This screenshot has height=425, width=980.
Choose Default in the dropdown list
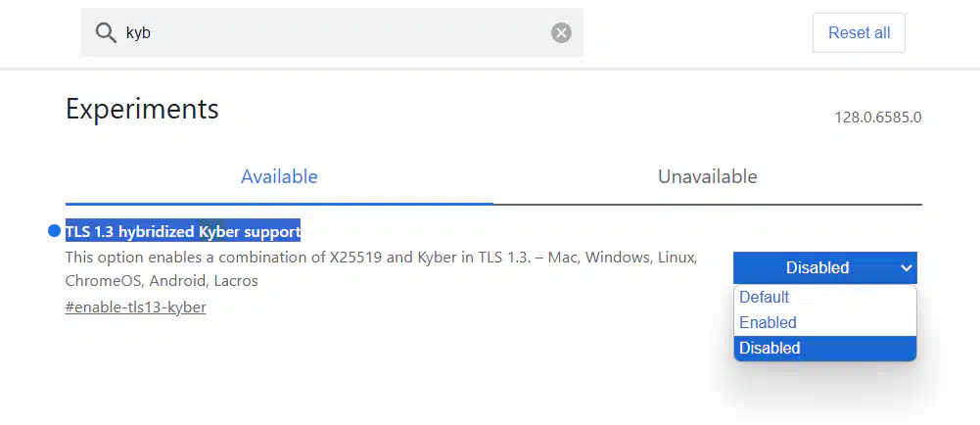coord(765,297)
